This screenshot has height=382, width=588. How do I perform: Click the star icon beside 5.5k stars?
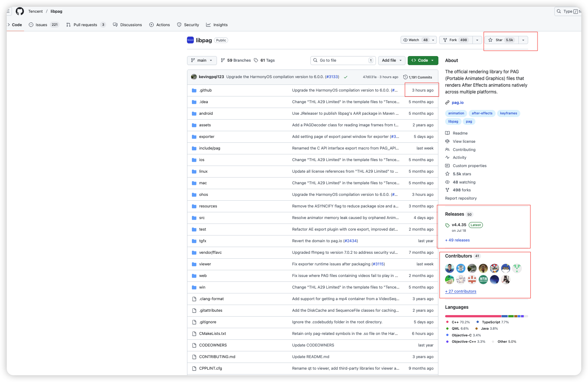click(447, 174)
